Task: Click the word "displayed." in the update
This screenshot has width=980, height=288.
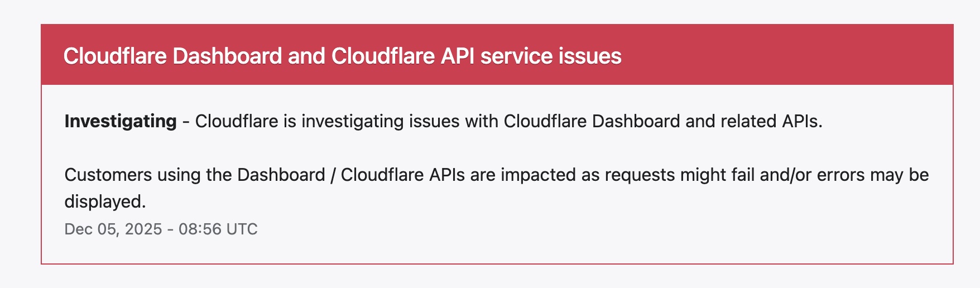Action: pos(105,201)
